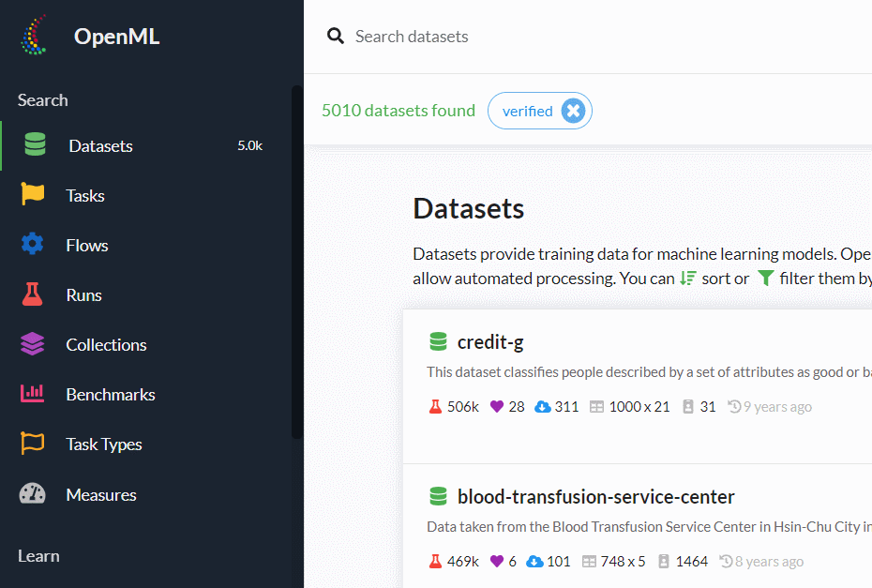
Task: Select the Flows gear icon
Action: [33, 245]
